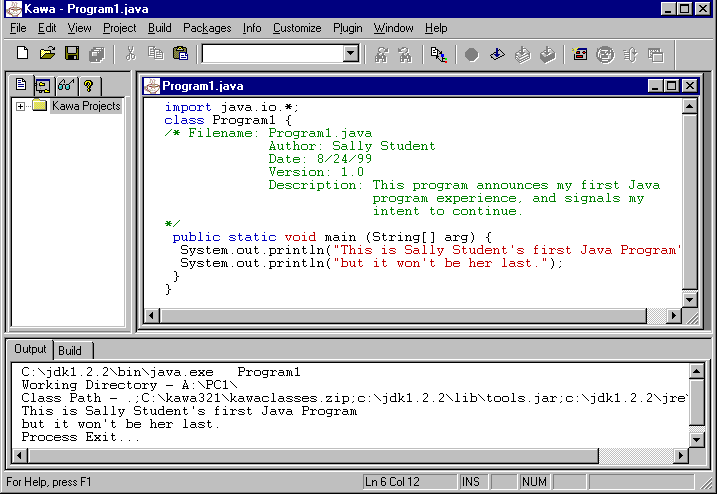Open a file with the folder icon
Screen dimensions: 717x494
coord(47,54)
